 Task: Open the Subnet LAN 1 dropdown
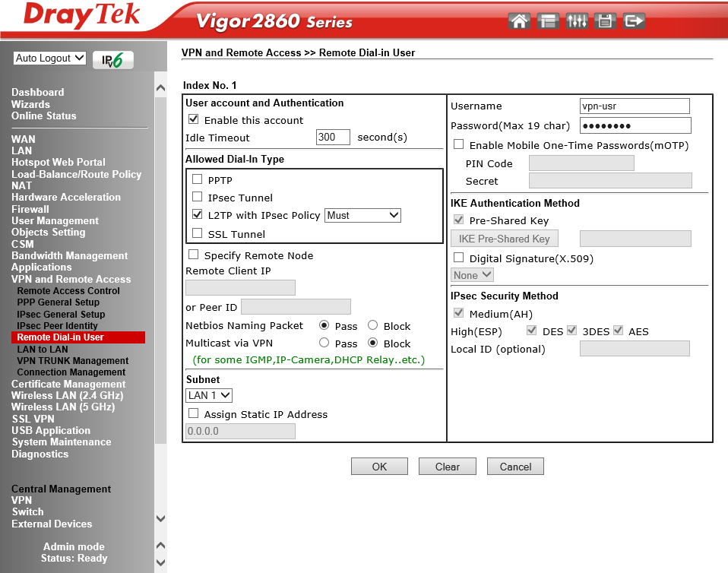(209, 395)
